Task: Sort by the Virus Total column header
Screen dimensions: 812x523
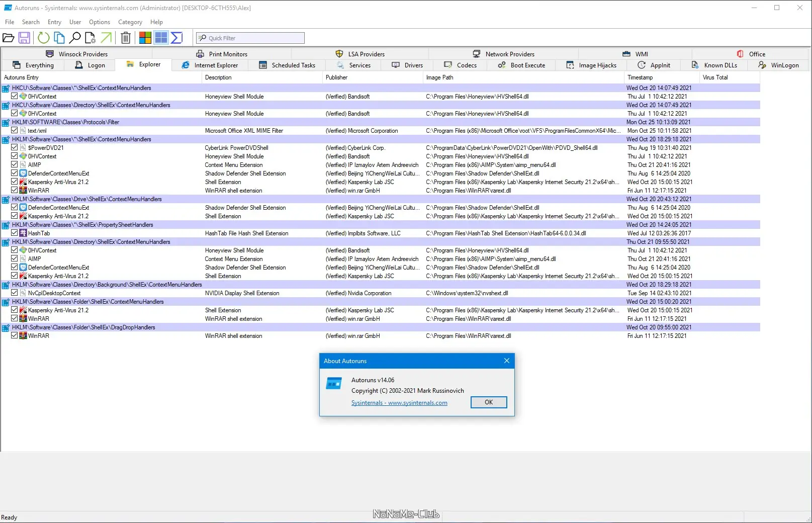Action: tap(730, 77)
